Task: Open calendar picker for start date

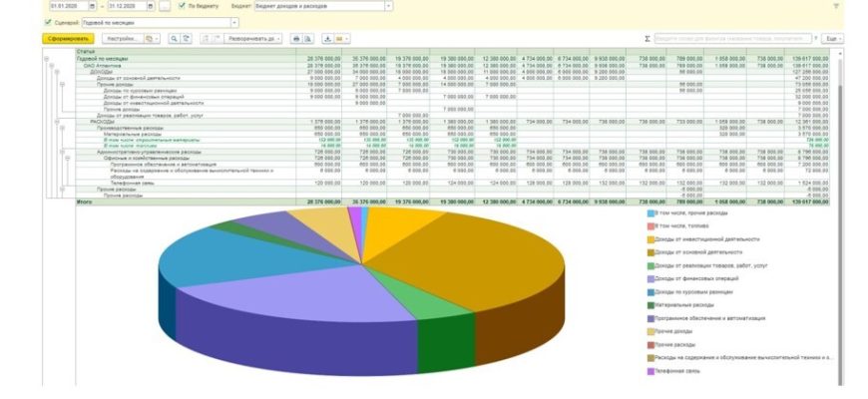Action: (x=92, y=5)
